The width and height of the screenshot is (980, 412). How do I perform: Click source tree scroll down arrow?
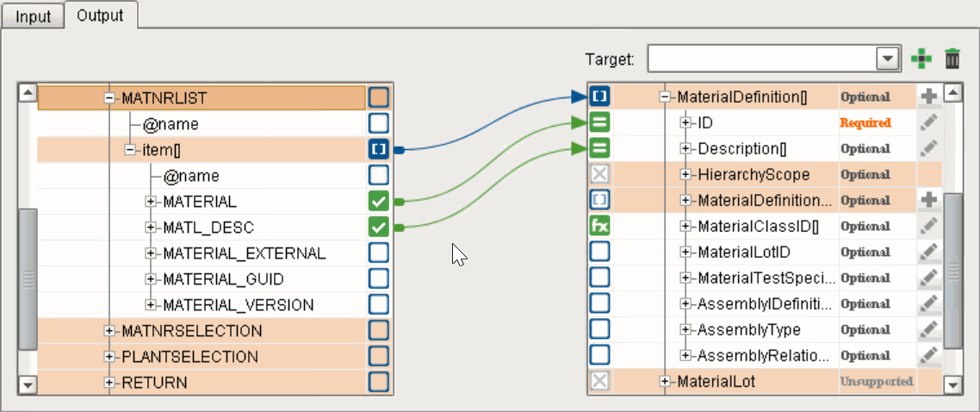coord(28,384)
